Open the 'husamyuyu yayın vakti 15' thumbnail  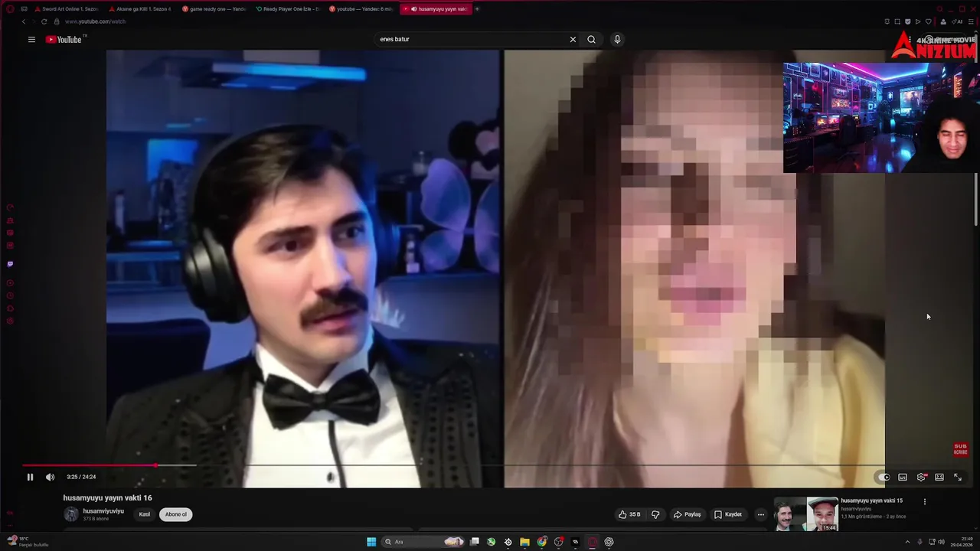coord(806,514)
